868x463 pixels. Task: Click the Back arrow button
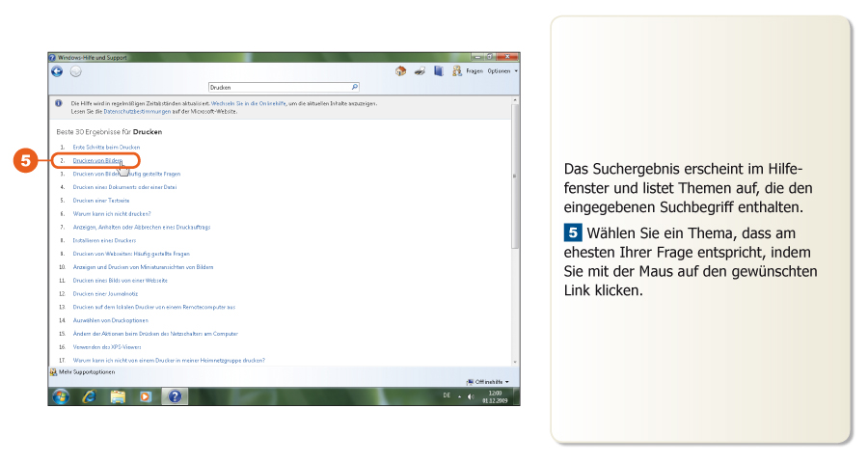coord(58,72)
